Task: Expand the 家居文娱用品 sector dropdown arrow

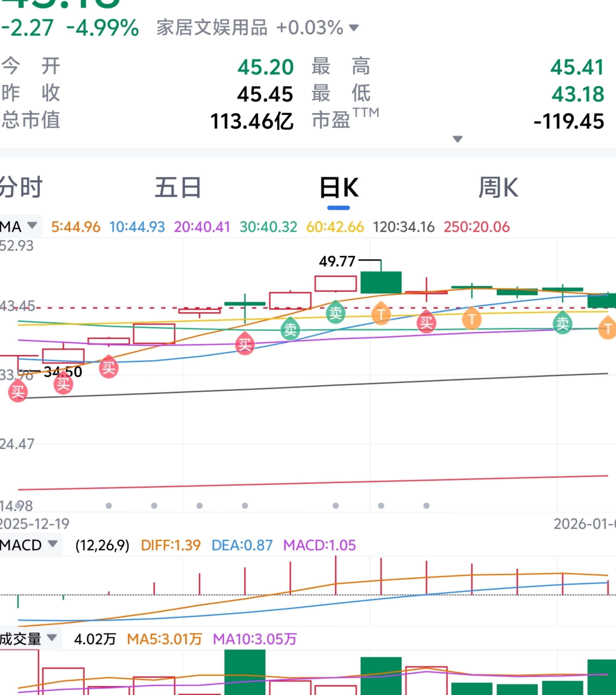Action: tap(354, 28)
